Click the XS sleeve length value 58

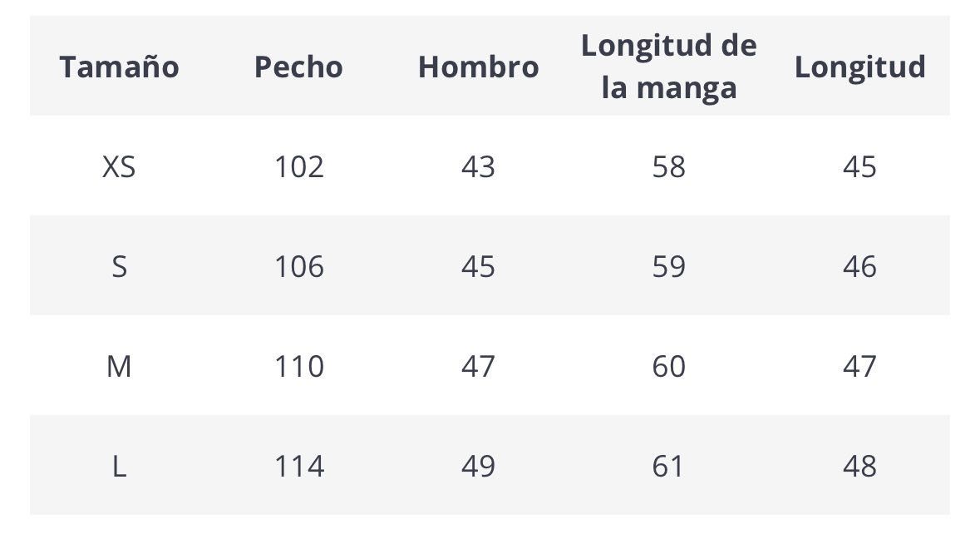pyautogui.click(x=668, y=167)
